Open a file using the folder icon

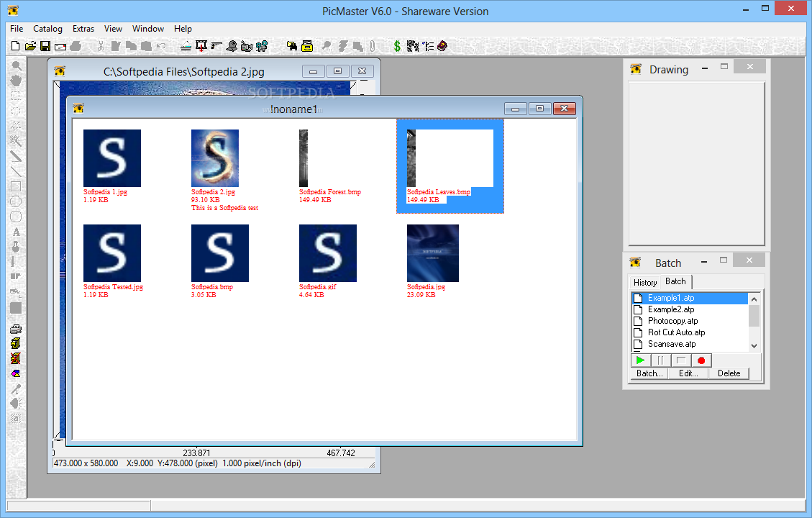tap(30, 46)
